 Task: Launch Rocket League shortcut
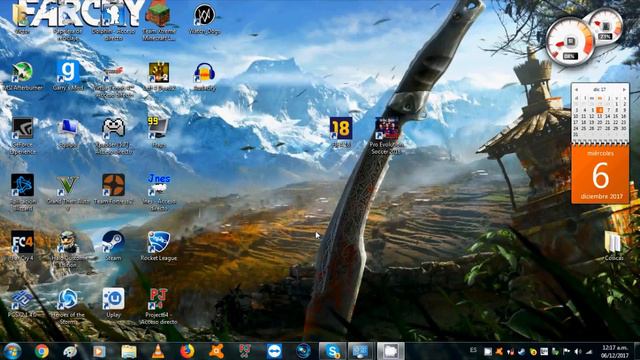(x=159, y=242)
